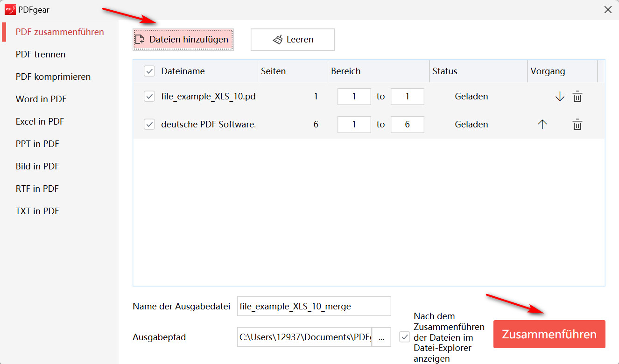
Task: Switch to PDF komprimieren
Action: click(53, 77)
